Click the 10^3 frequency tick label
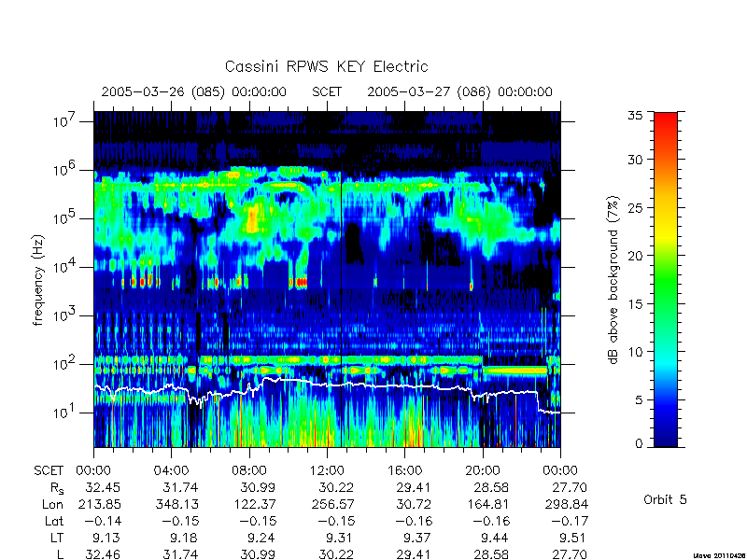This screenshot has height=560, width=747. 65,315
